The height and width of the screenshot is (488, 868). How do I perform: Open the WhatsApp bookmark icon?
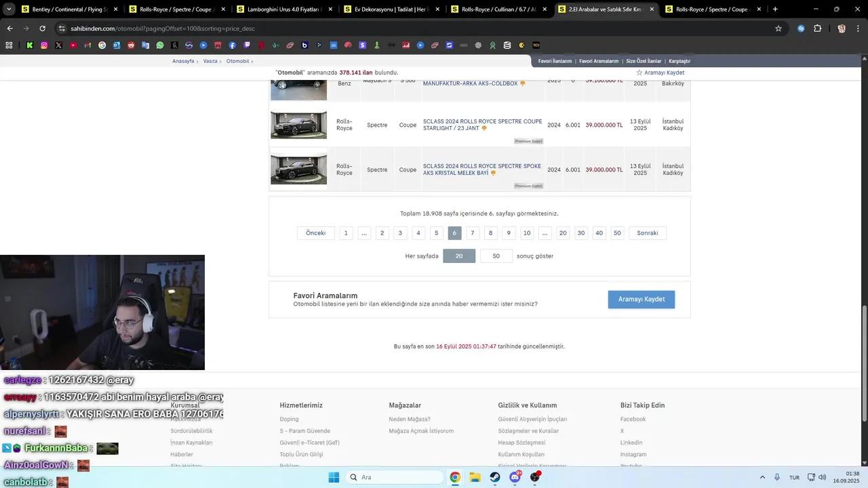[x=160, y=45]
